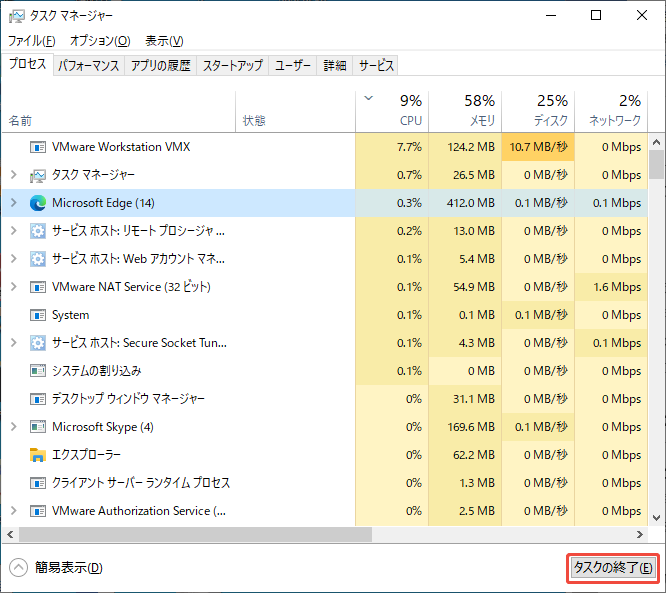Expand the タスク マネージャー process group
Viewport: 666px width, 593px height.
(14, 175)
